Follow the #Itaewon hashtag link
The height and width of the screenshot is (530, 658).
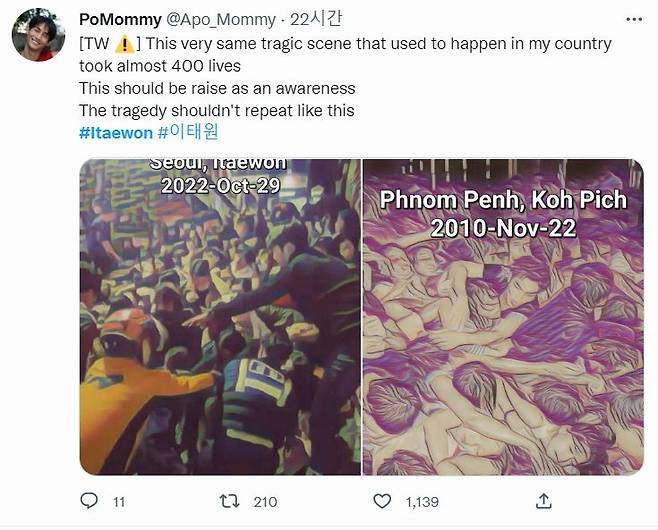tap(115, 133)
